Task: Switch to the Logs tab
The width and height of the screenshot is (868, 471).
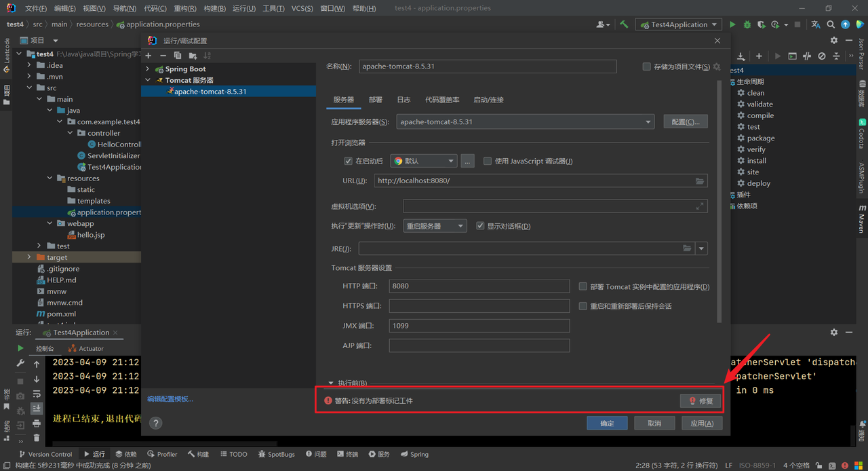Action: pyautogui.click(x=403, y=100)
